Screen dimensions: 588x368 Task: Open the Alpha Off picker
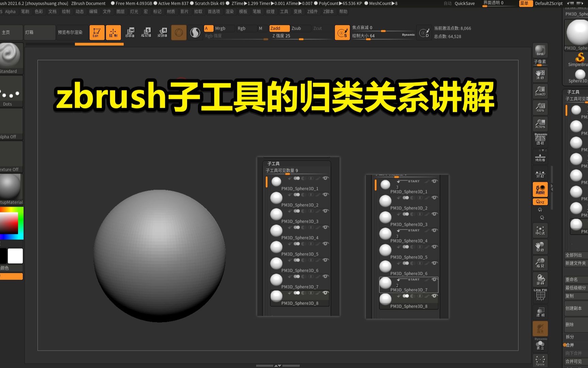point(11,124)
